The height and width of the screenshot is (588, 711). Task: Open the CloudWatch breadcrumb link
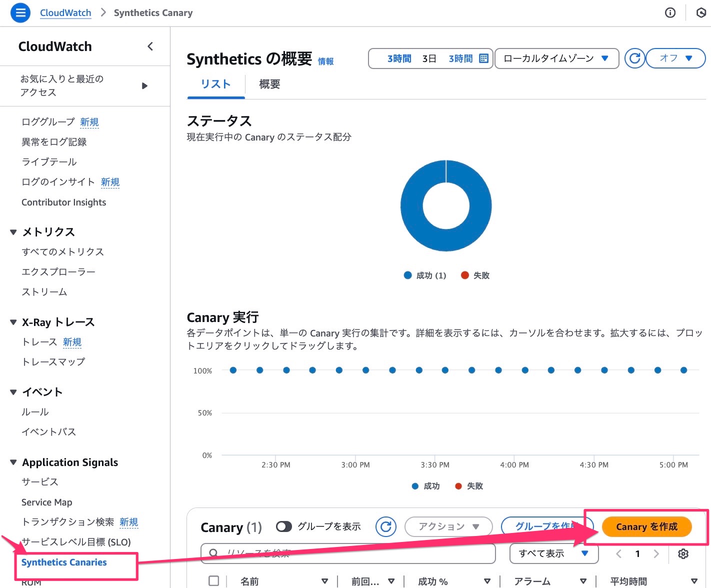pyautogui.click(x=65, y=13)
